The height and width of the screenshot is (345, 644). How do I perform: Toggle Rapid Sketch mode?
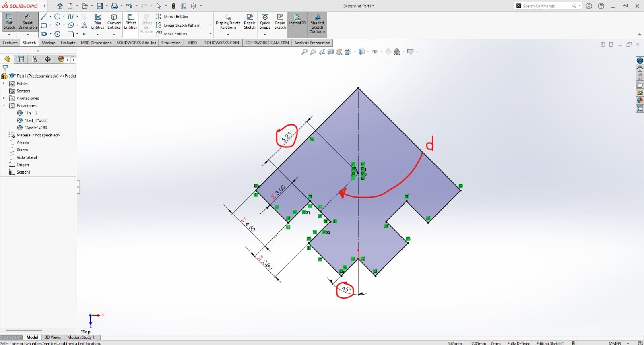coord(280,21)
